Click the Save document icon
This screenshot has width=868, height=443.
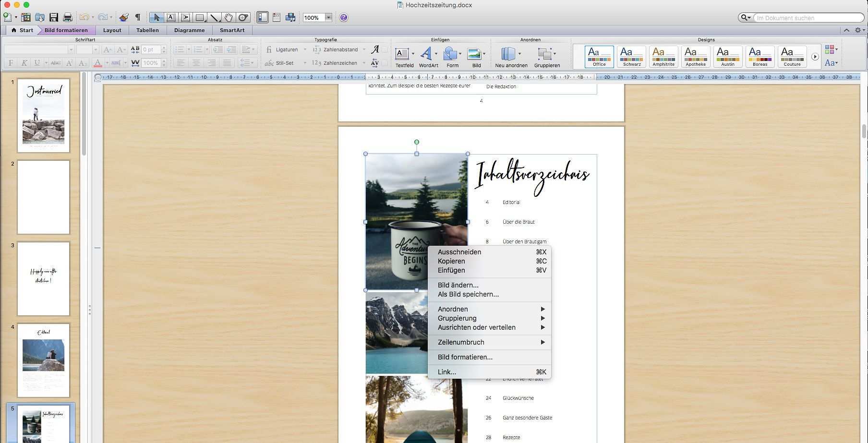pyautogui.click(x=54, y=18)
